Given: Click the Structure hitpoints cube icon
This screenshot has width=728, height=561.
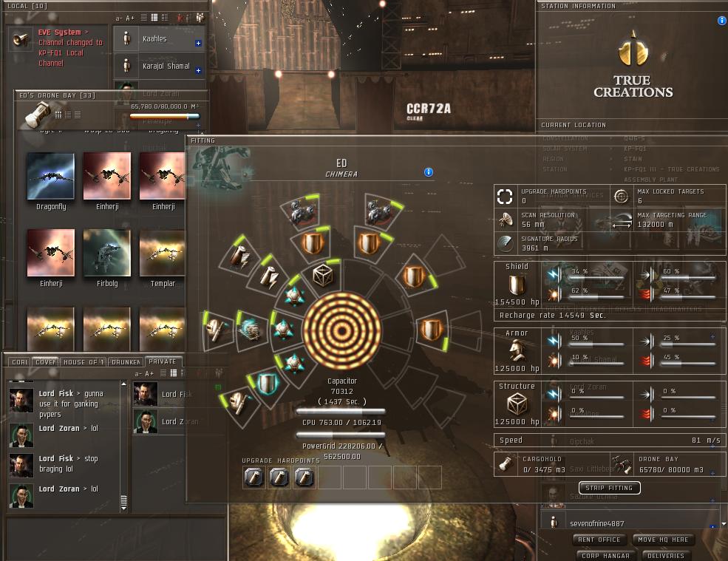Looking at the screenshot, I should tap(517, 404).
